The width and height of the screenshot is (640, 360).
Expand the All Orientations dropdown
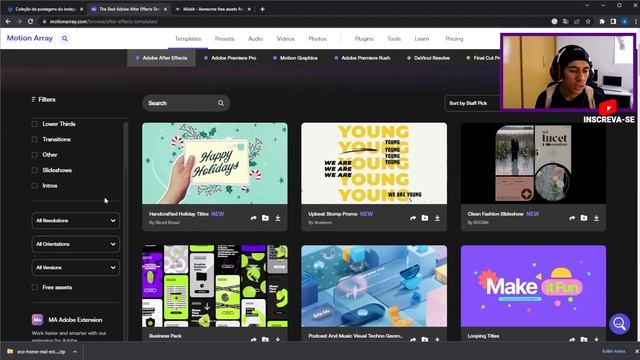(x=76, y=244)
